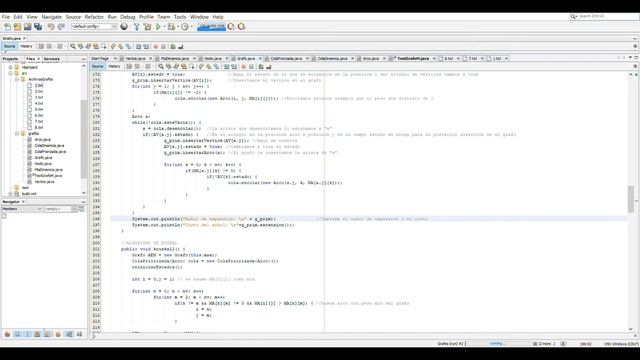Viewport: 640px width, 360px height.
Task: Click the Undo toolbar icon
Action: point(51,27)
